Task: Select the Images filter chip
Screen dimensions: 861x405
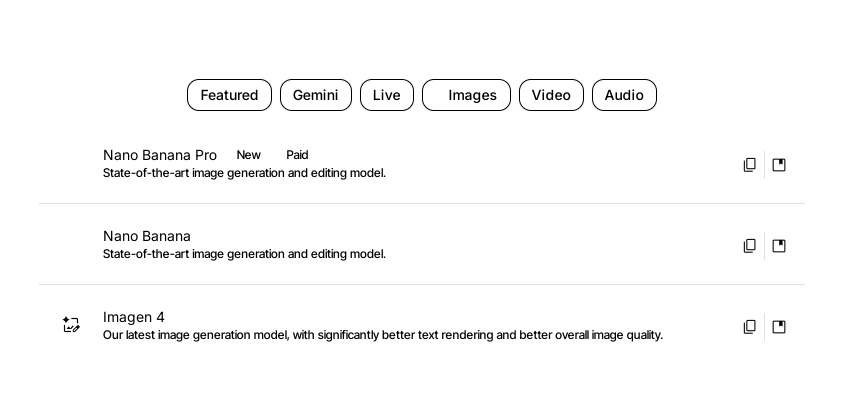Action: (x=466, y=95)
